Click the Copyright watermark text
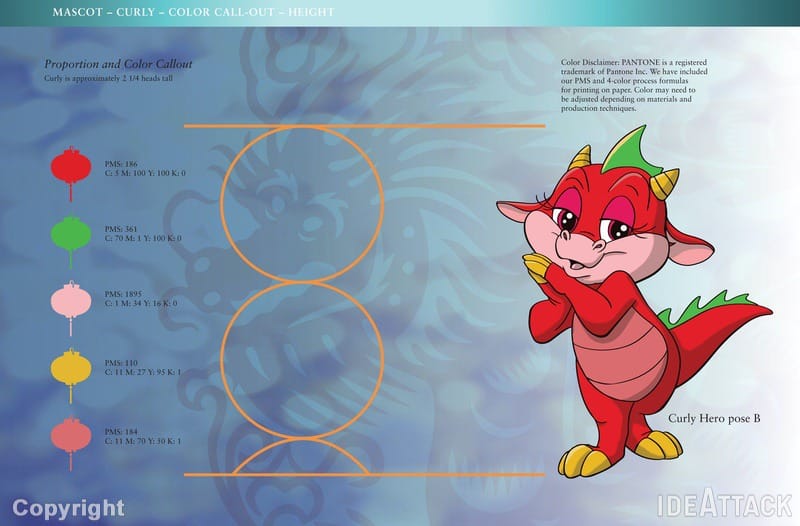The width and height of the screenshot is (800, 526). pos(68,507)
